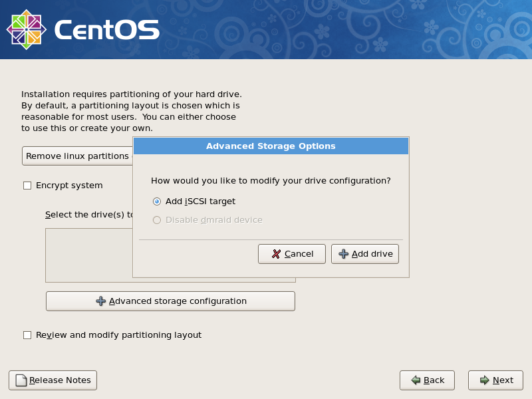
Task: Click the CentOS wordmark text
Action: click(107, 30)
